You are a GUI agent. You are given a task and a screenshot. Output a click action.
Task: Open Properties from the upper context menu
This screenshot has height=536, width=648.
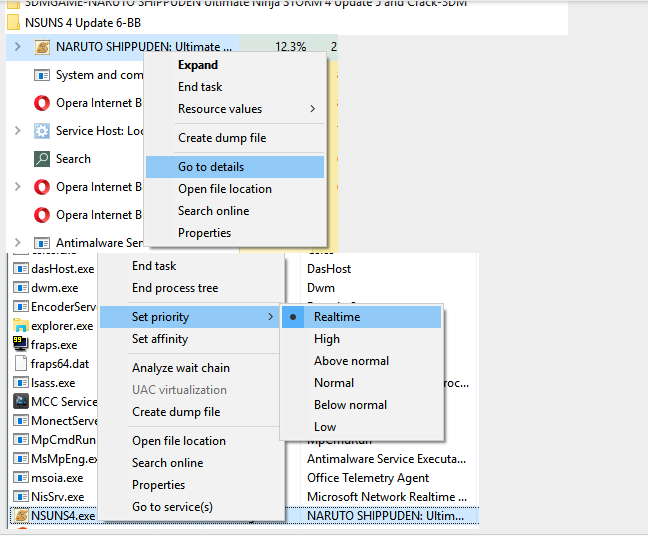235,233
